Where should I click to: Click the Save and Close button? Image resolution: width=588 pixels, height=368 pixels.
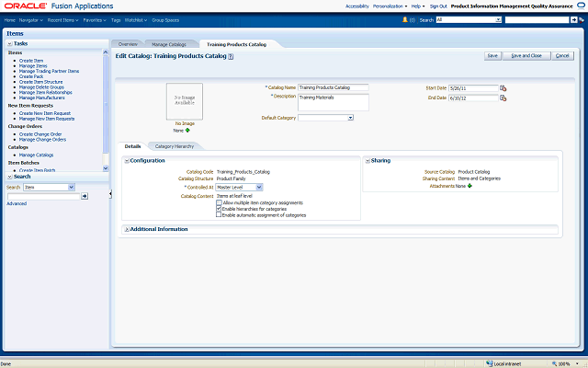[526, 55]
